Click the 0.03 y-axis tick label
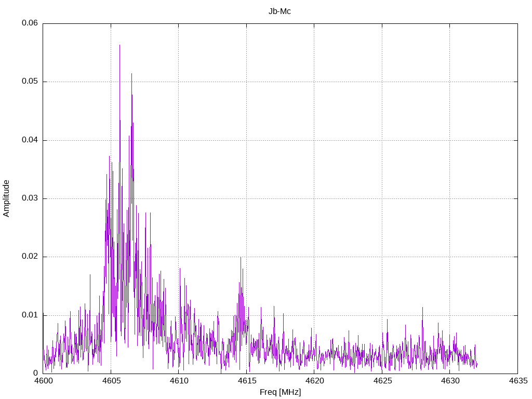Viewport: 532px width, 399px height. tap(30, 198)
